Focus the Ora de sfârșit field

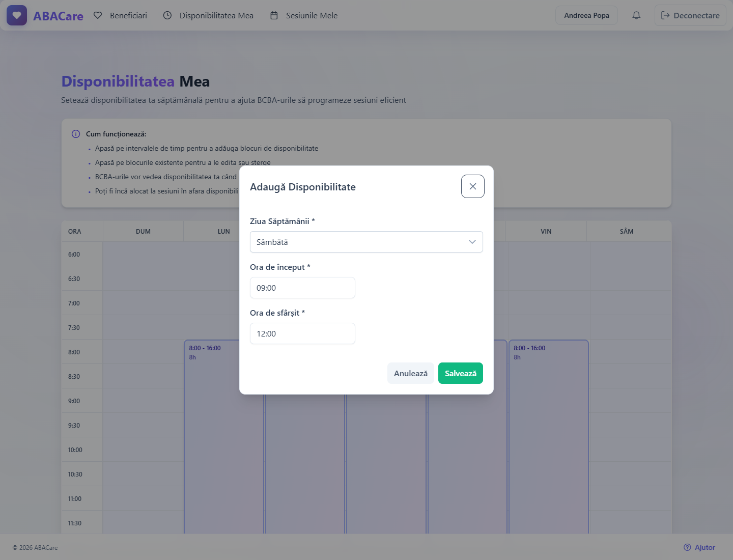click(302, 333)
